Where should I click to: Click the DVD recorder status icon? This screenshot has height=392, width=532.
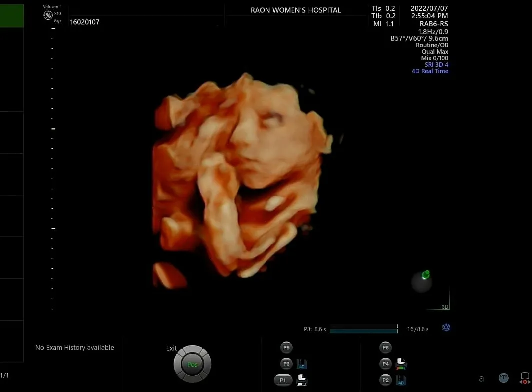(503, 378)
